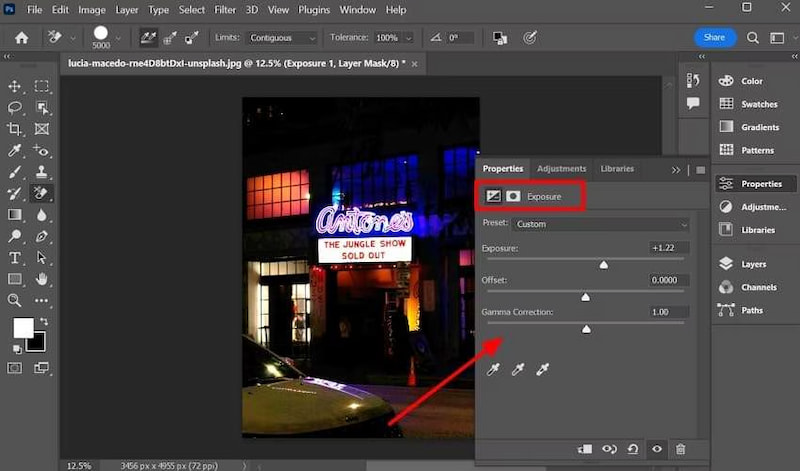
Task: Select the History Brush tool
Action: pyautogui.click(x=14, y=193)
